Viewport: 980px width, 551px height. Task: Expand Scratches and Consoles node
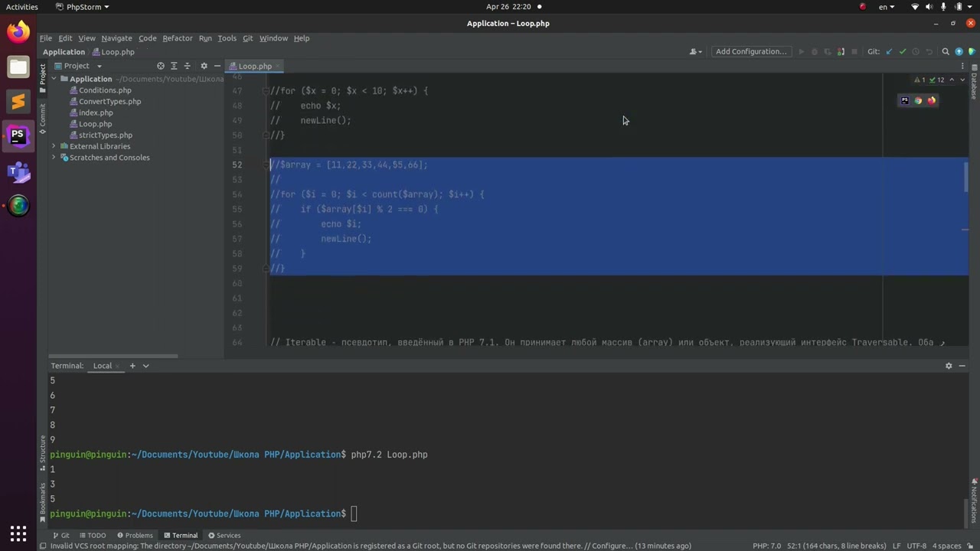coord(54,158)
